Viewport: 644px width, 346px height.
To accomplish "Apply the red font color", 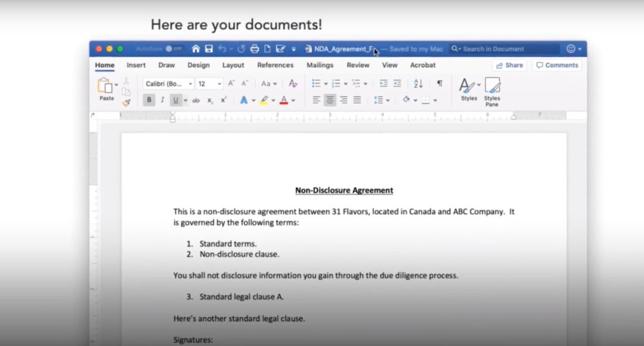I will (x=283, y=100).
